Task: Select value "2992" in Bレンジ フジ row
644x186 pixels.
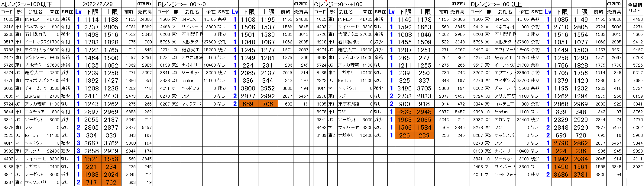Action: click(268, 96)
